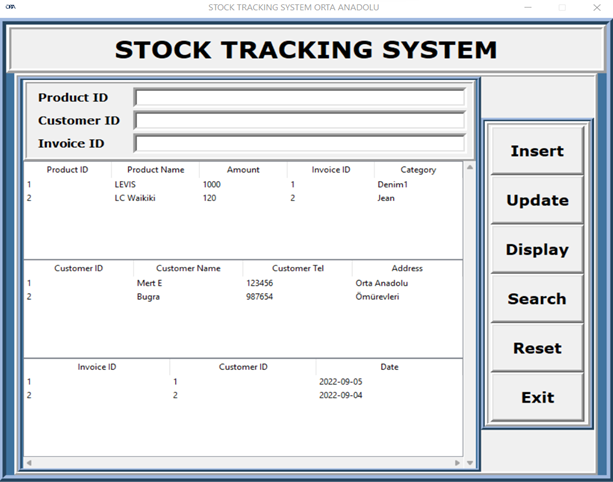
Task: Click the Customer Tel column header
Action: point(298,268)
